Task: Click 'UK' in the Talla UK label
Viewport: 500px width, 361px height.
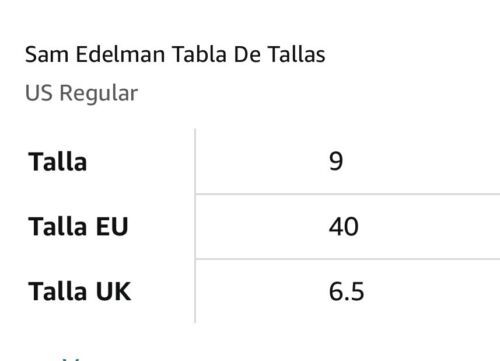Action: 113,292
